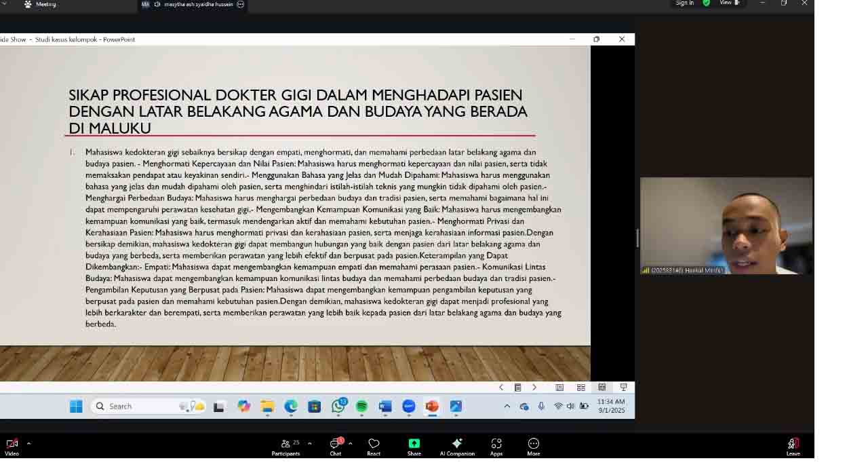
Task: Toggle PowerPoint Slide Sorter view button
Action: (580, 388)
